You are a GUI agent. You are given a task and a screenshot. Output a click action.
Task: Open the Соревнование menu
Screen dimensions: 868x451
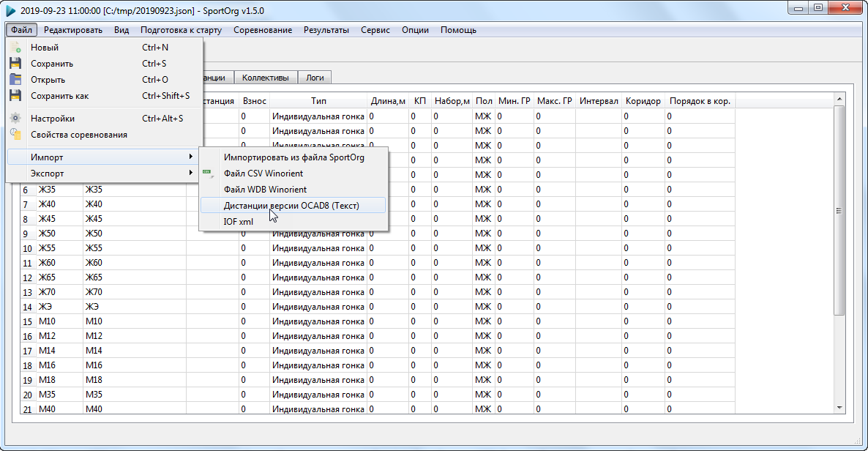click(x=263, y=30)
